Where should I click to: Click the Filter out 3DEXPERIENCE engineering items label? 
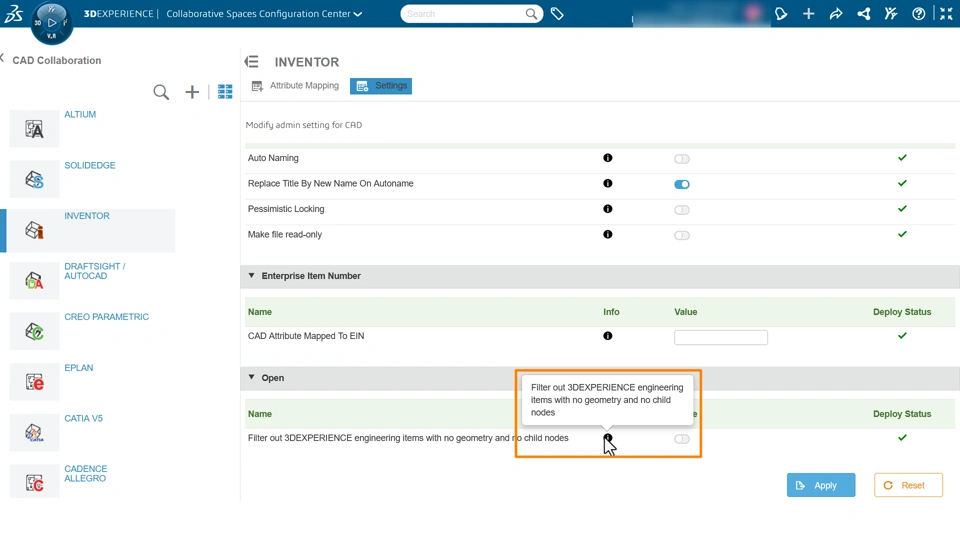point(408,438)
